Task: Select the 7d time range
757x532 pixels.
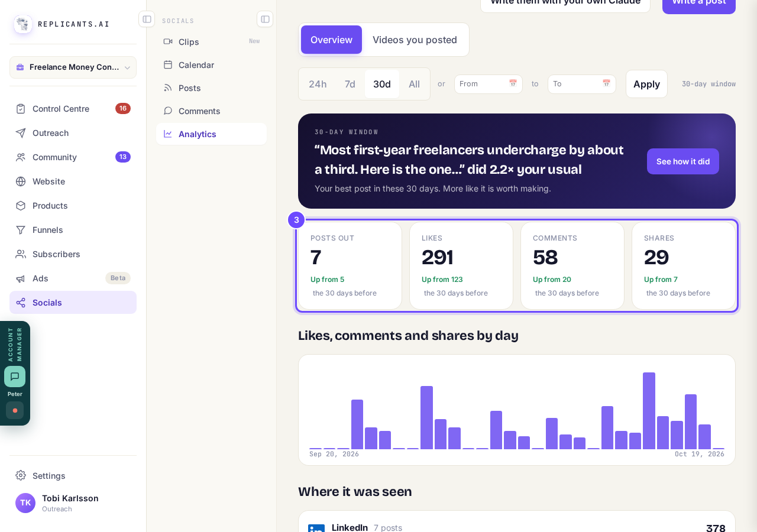Action: [x=350, y=84]
